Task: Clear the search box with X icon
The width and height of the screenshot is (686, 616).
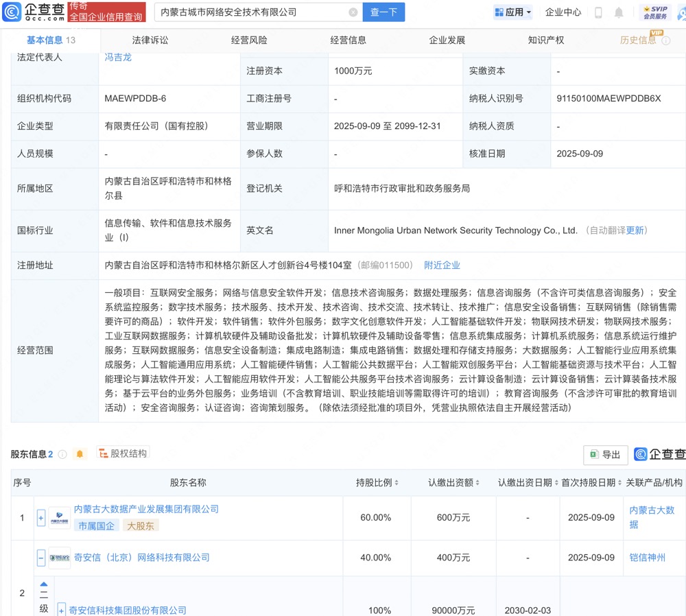Action: (x=353, y=12)
